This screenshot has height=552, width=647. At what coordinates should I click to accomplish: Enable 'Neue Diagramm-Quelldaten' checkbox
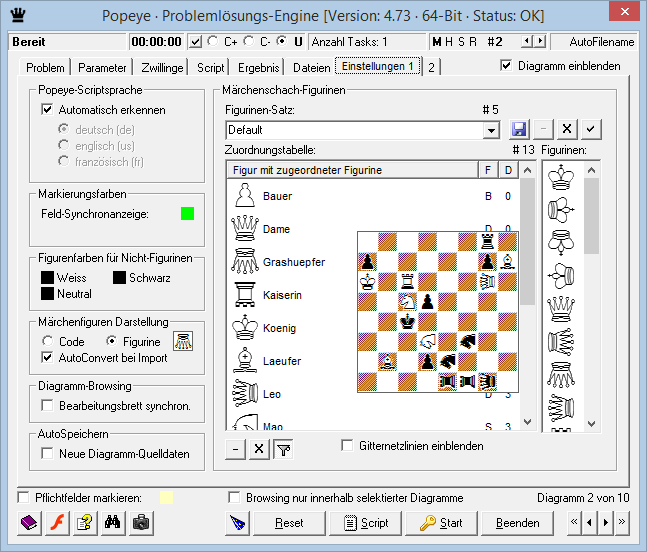tap(47, 453)
